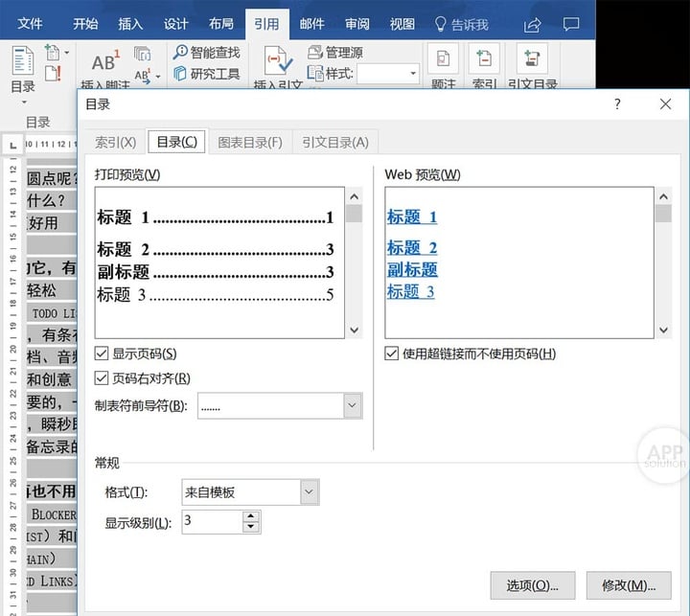
Task: Click the 题注 caption icon
Action: pyautogui.click(x=443, y=58)
